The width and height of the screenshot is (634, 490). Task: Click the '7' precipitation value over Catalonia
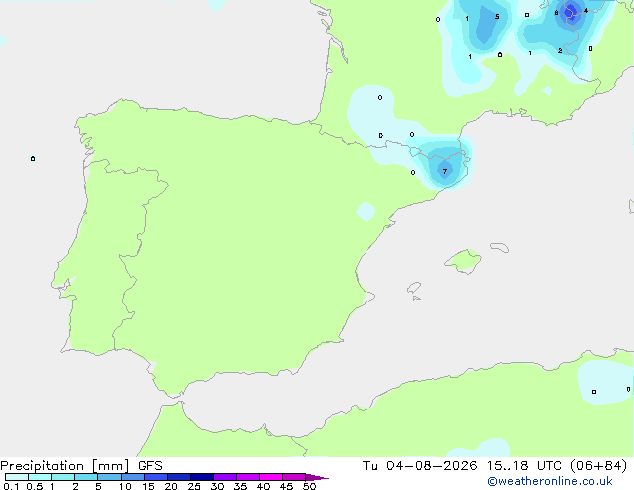[445, 171]
